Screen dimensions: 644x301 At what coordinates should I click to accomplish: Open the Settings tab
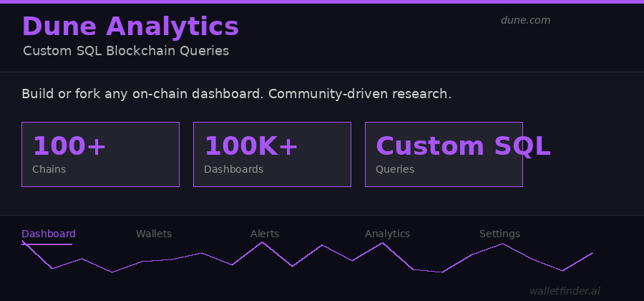499,234
